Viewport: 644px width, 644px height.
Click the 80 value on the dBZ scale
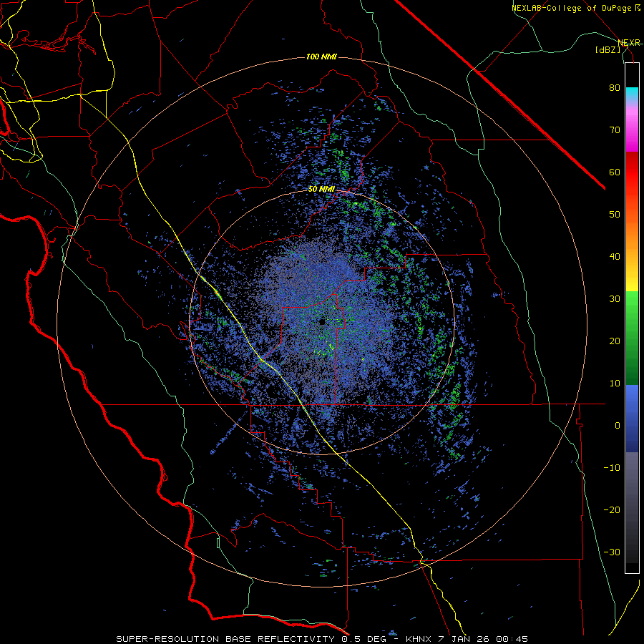point(615,88)
